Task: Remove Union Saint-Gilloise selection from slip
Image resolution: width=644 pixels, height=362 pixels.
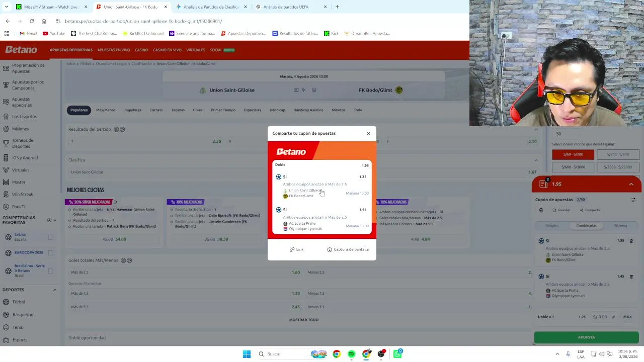Action: [x=631, y=241]
